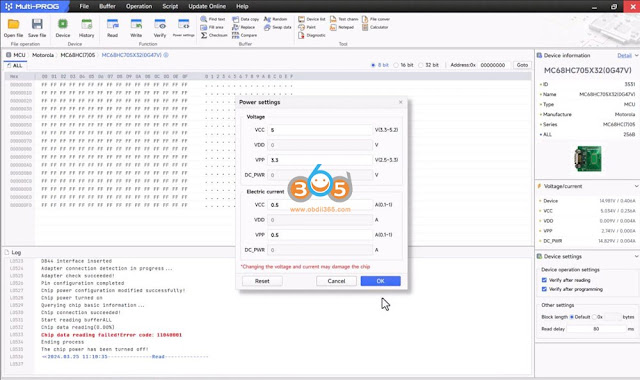640x380 pixels.
Task: Open the Notepad tool
Action: pos(342,27)
